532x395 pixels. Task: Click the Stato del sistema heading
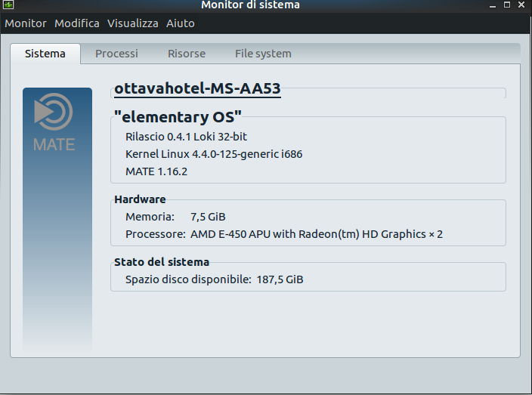pos(162,262)
